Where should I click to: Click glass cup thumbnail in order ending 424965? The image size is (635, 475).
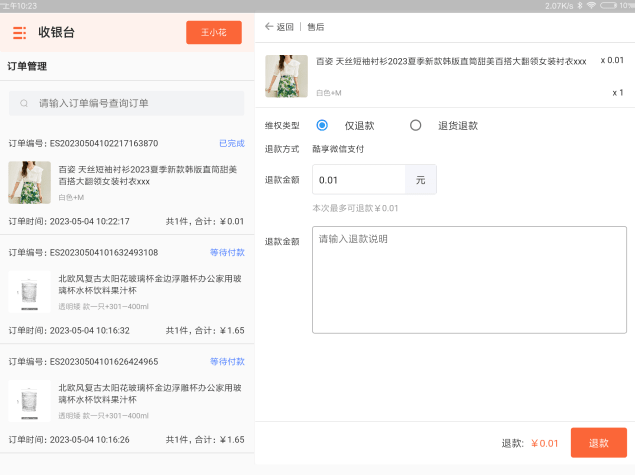[30, 401]
